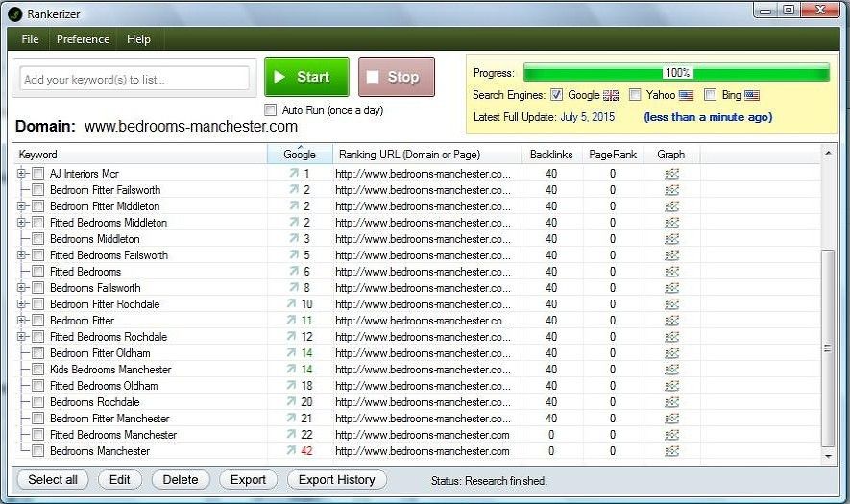Open graph icon for Bedroom Fitter Rochdale
Screen dimensions: 850x504
[671, 304]
